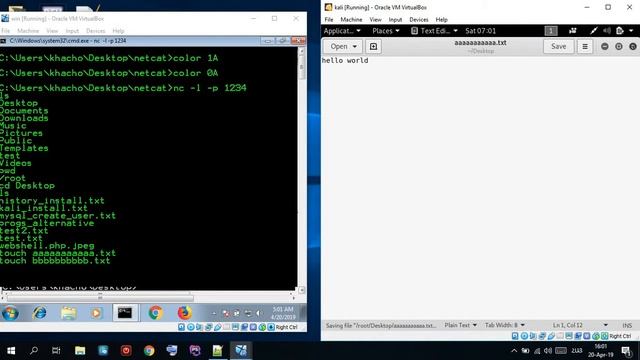Click nc -l -p 1234 command line
The height and width of the screenshot is (360, 640).
pyautogui.click(x=123, y=88)
